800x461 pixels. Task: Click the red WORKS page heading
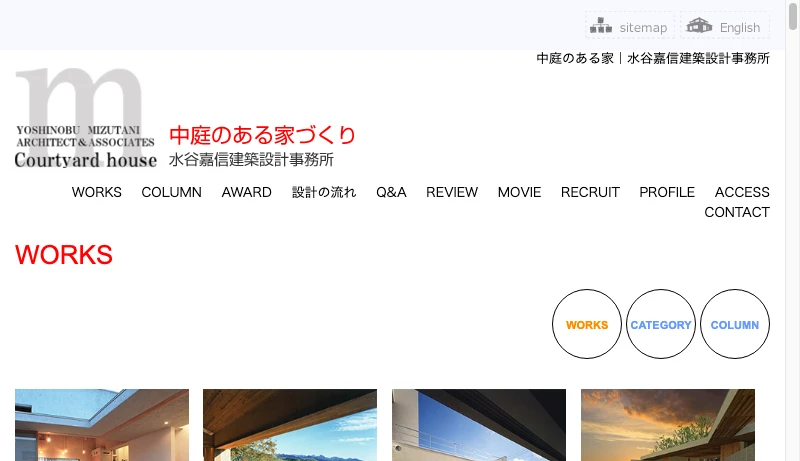pos(64,254)
